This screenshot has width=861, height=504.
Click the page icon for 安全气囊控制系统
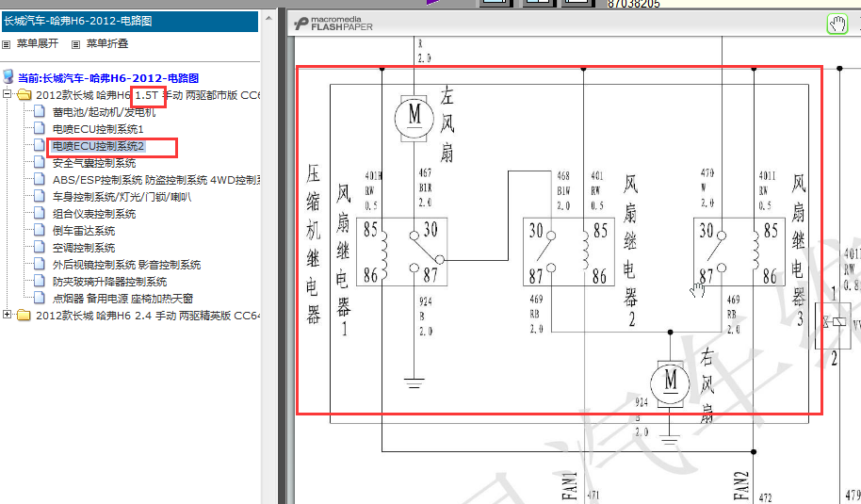(x=39, y=163)
